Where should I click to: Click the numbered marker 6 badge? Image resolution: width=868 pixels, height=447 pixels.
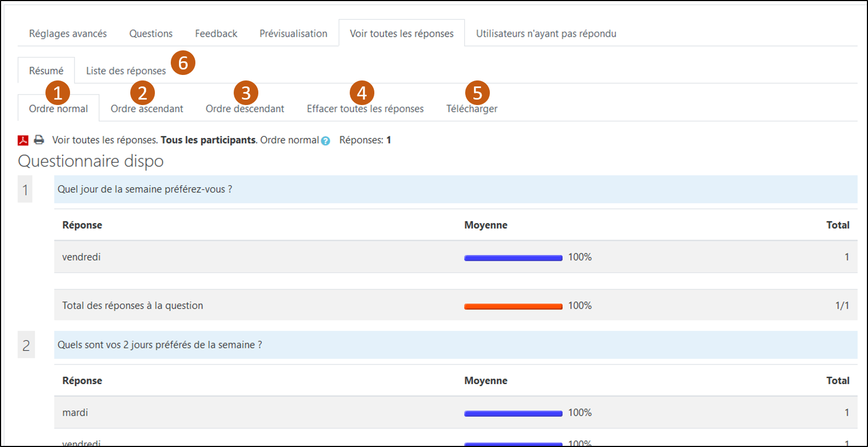[183, 63]
